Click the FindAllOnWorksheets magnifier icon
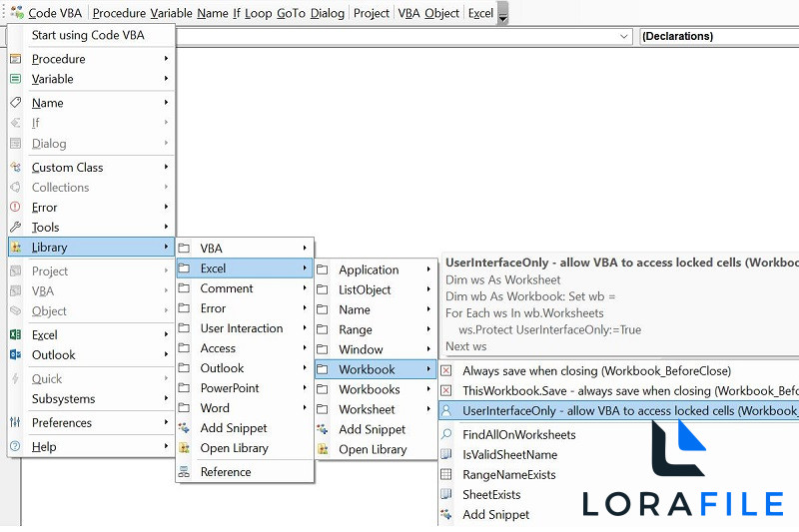 point(445,434)
